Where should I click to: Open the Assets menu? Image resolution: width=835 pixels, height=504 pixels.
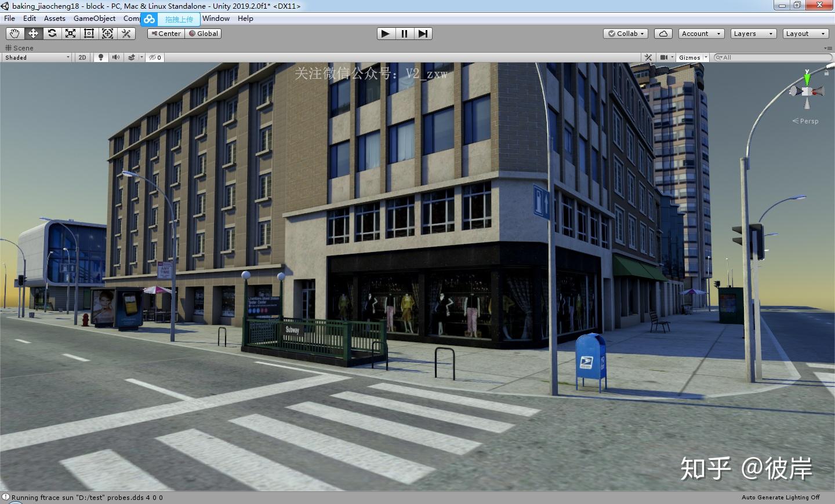point(55,19)
